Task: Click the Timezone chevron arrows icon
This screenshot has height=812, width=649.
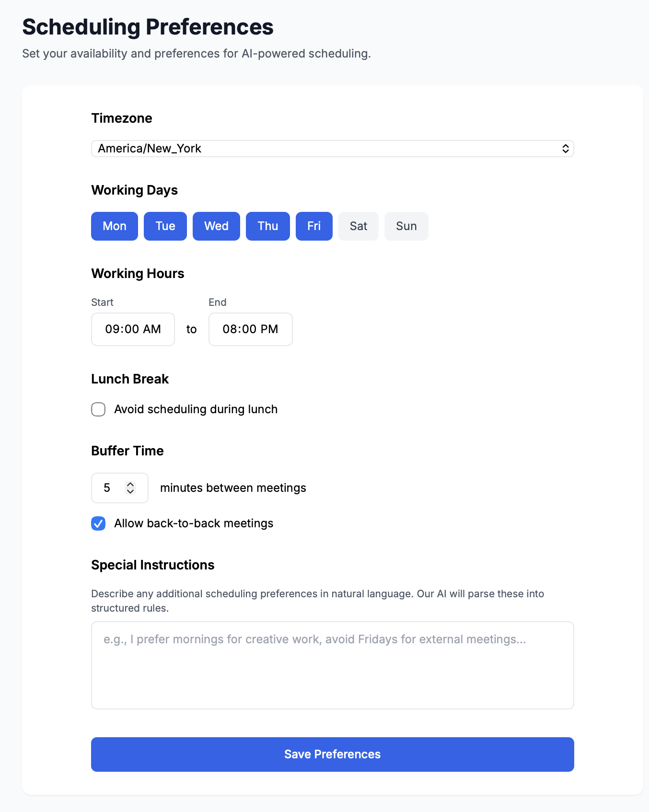Action: [566, 149]
